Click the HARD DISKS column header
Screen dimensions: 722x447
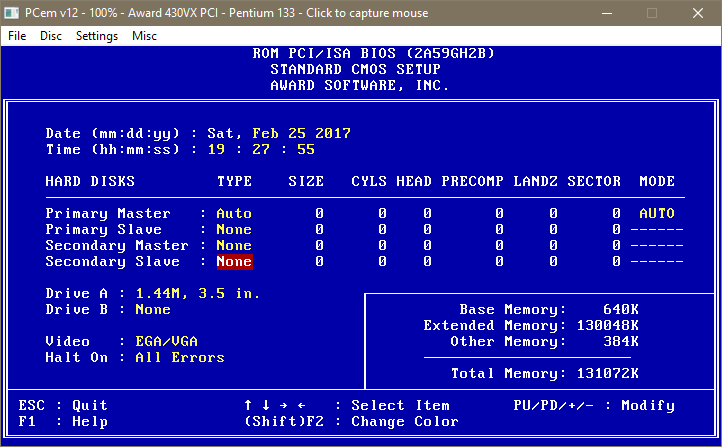pos(90,181)
